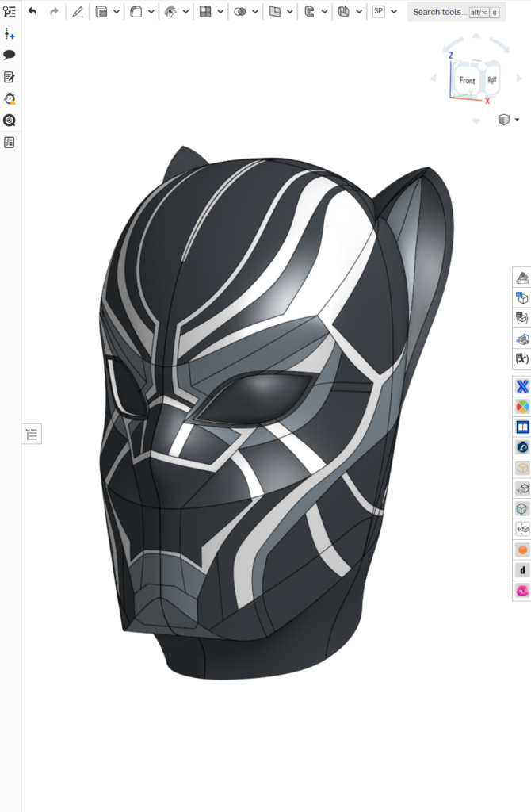The width and height of the screenshot is (531, 812).
Task: Open the feature list panel icon
Action: pos(10,11)
